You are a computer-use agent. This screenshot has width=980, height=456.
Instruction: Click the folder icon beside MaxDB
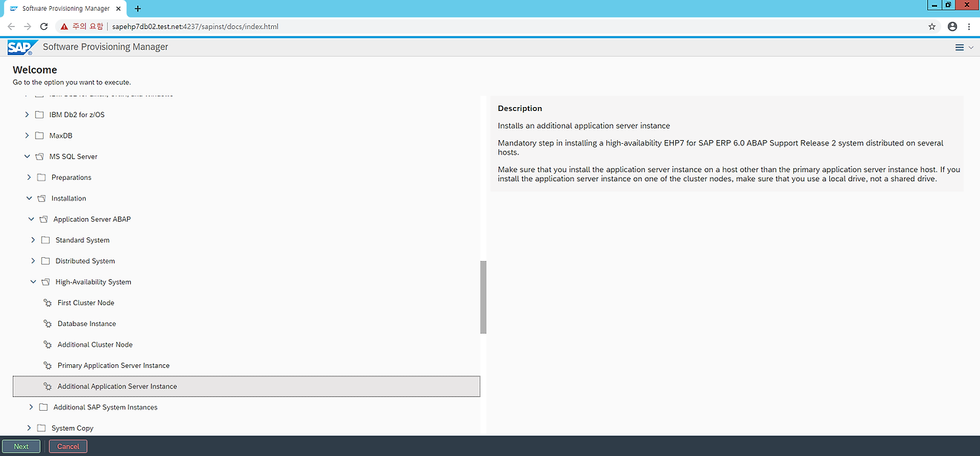39,135
